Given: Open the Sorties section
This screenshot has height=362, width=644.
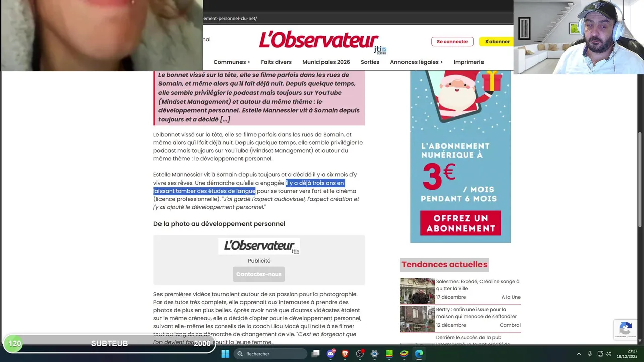Looking at the screenshot, I should 370,62.
